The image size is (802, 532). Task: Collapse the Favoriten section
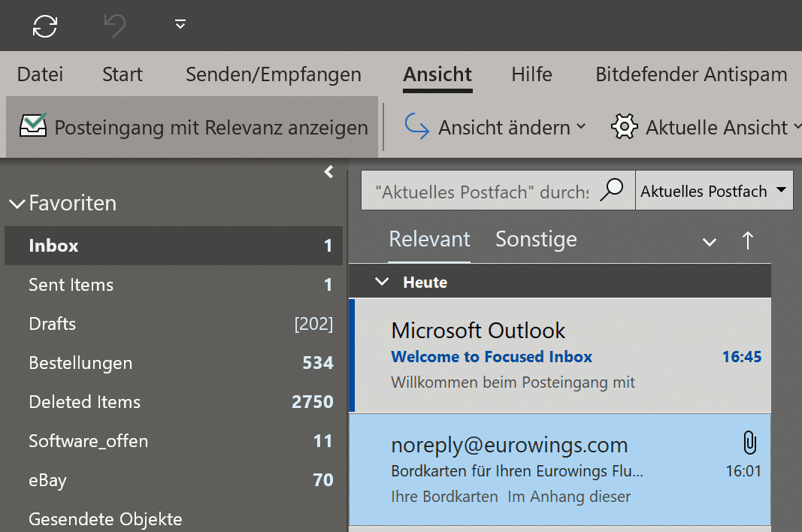17,204
